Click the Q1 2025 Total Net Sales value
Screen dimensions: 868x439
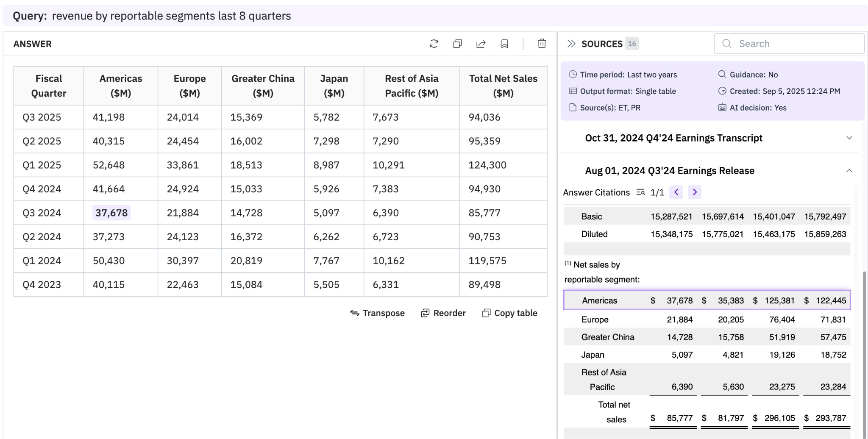pyautogui.click(x=487, y=165)
